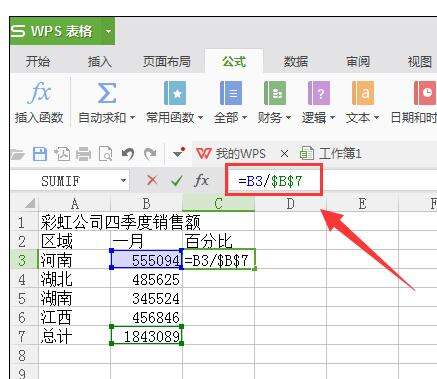This screenshot has width=437, height=379.
Task: Click the 一月 header cell
Action: click(147, 241)
